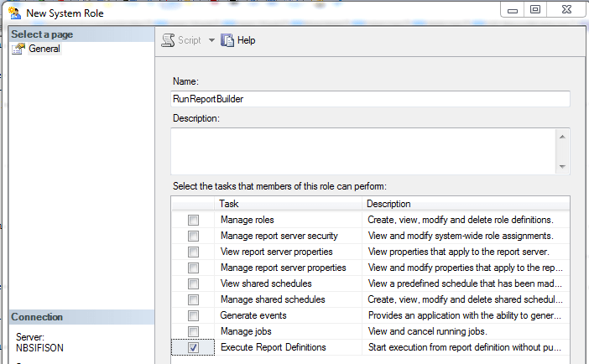The height and width of the screenshot is (364, 589).
Task: Select the View report server properties row
Action: point(276,252)
